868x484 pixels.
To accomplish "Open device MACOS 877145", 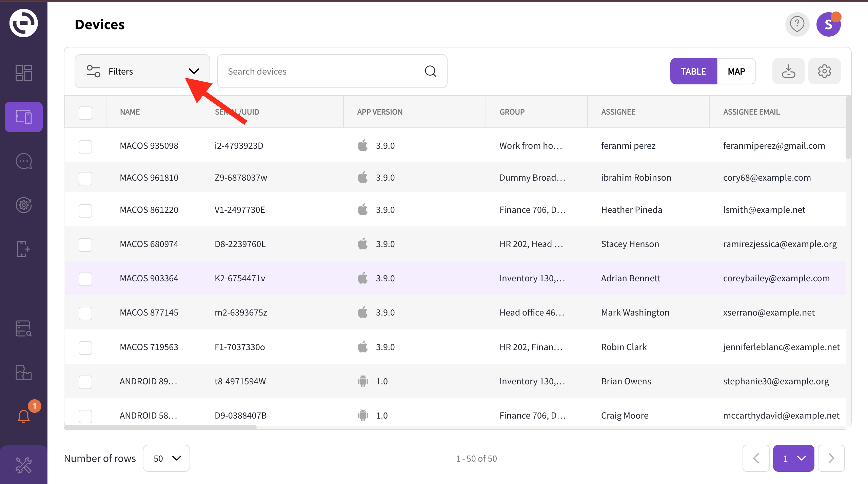I will pos(149,312).
